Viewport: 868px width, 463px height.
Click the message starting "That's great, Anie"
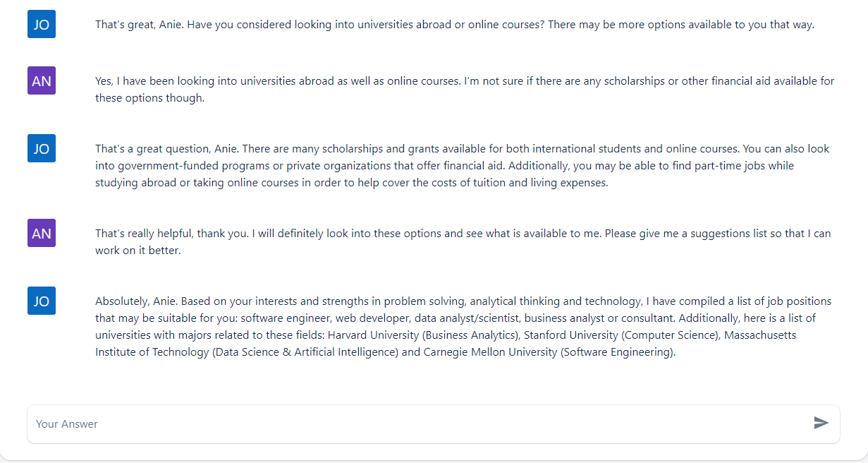[455, 25]
